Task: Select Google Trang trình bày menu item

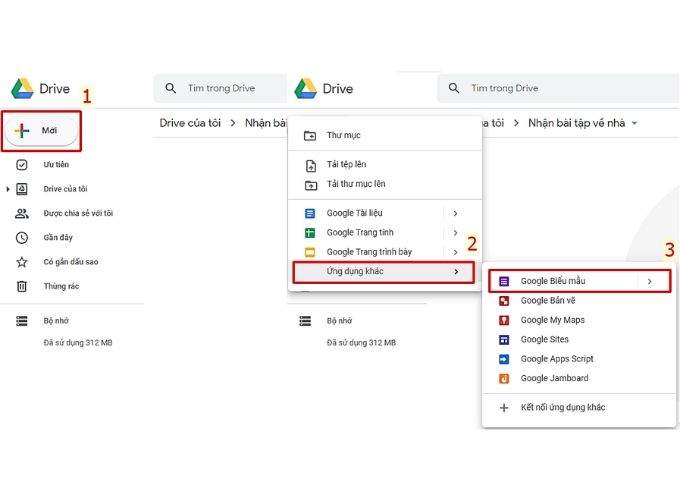Action: tap(385, 252)
